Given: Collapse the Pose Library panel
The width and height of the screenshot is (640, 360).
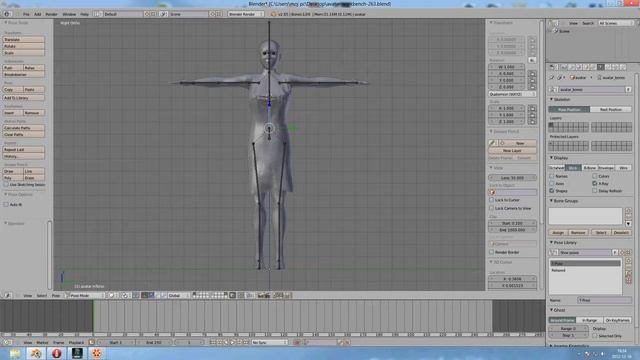Looking at the screenshot, I should point(551,243).
